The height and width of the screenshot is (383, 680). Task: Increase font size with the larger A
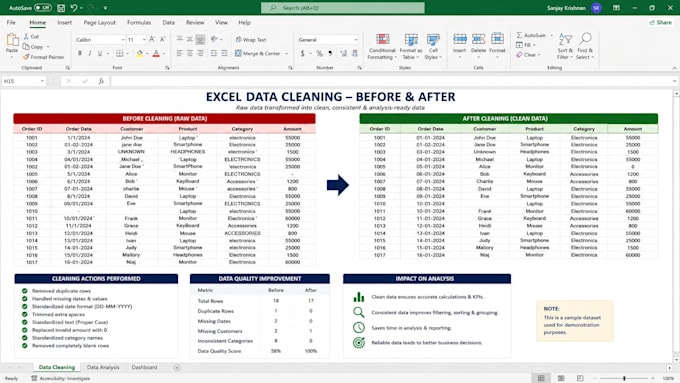pos(152,39)
